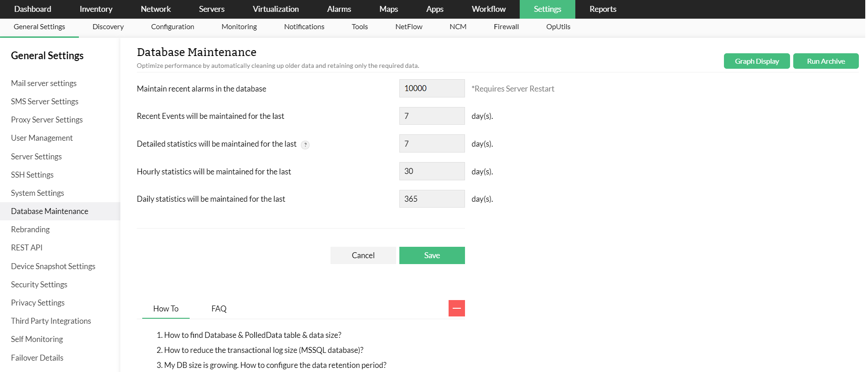The image size is (868, 372).
Task: Click the help icon beside Detailed statistics
Action: pyautogui.click(x=305, y=145)
